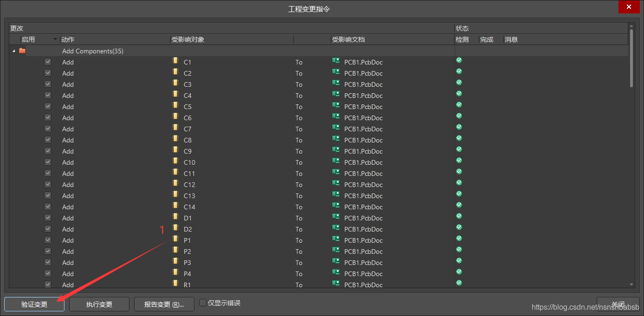644x316 pixels.
Task: Click the component icon beside D1
Action: click(175, 217)
